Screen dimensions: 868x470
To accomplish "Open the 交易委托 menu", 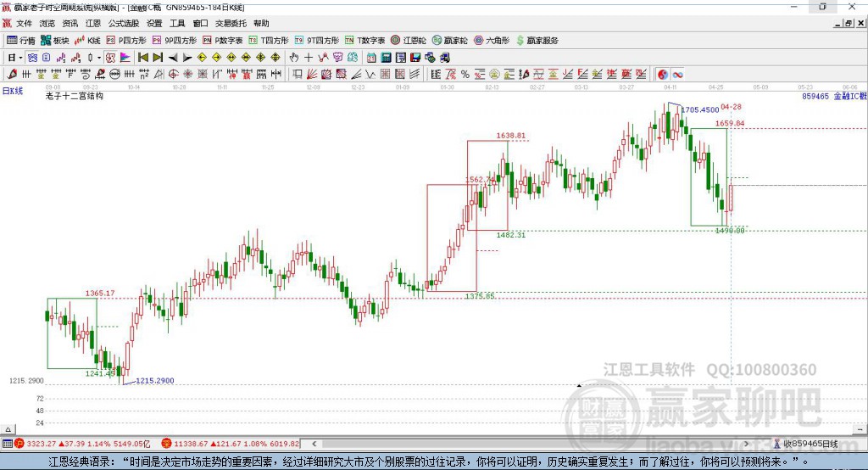I will tap(231, 23).
